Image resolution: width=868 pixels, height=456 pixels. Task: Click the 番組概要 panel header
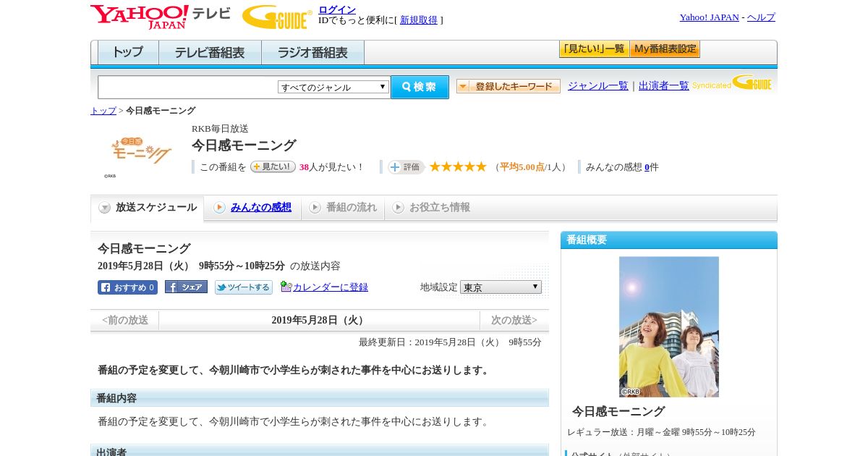click(x=669, y=240)
